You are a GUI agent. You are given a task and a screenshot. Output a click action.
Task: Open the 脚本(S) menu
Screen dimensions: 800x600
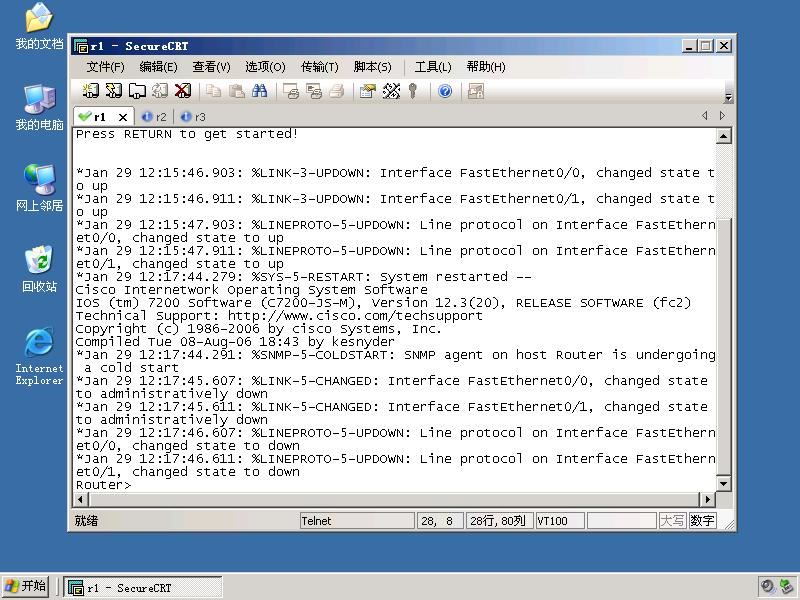pyautogui.click(x=372, y=67)
